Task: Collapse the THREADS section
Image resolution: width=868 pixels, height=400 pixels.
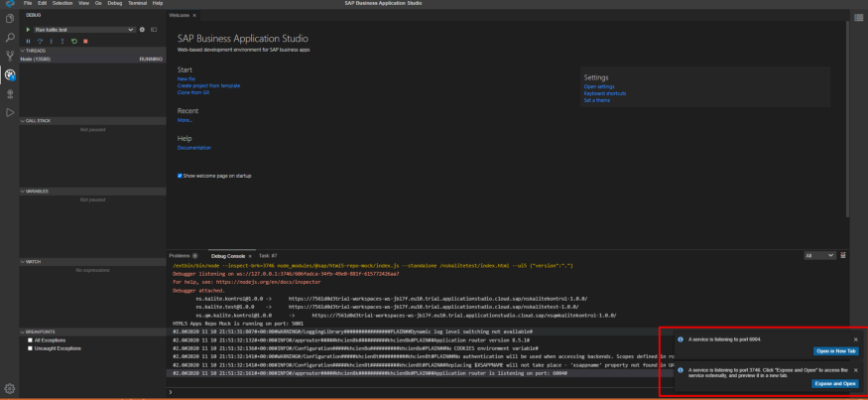Action: point(92,51)
